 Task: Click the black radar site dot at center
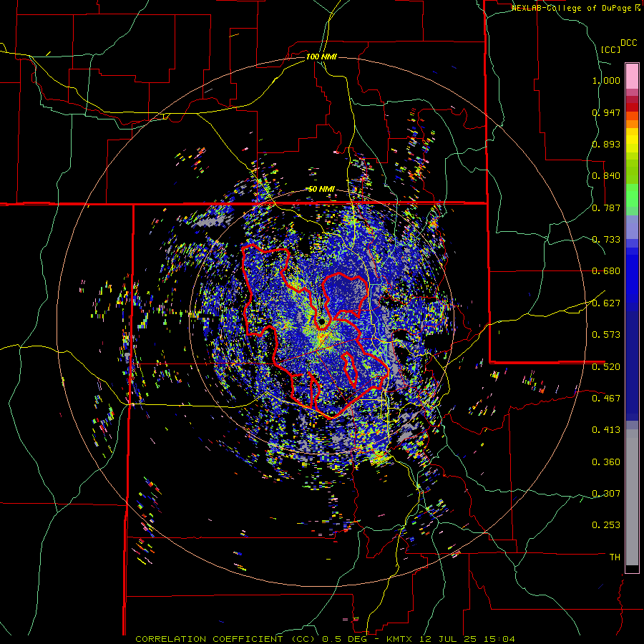point(321,321)
